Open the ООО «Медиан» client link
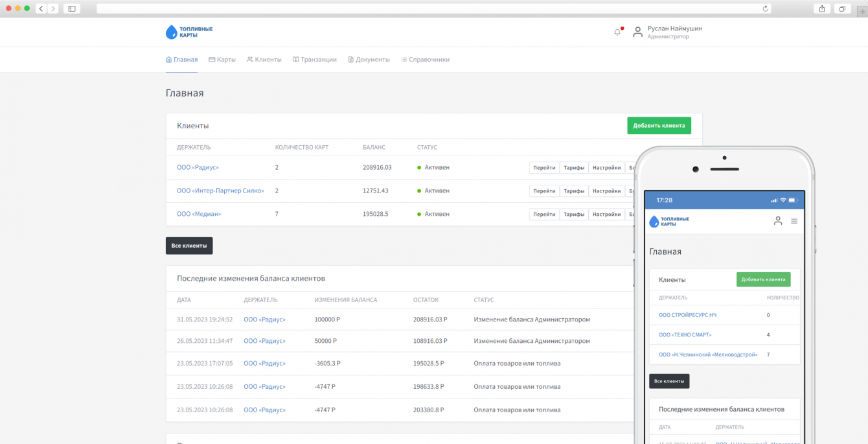This screenshot has height=444, width=868. click(x=199, y=214)
